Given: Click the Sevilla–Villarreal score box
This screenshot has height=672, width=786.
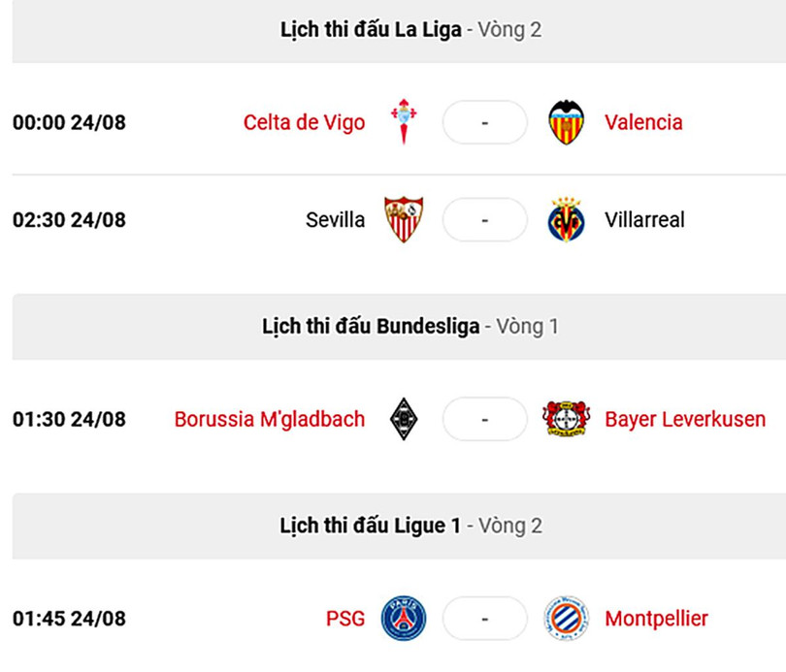Looking at the screenshot, I should click(x=484, y=220).
